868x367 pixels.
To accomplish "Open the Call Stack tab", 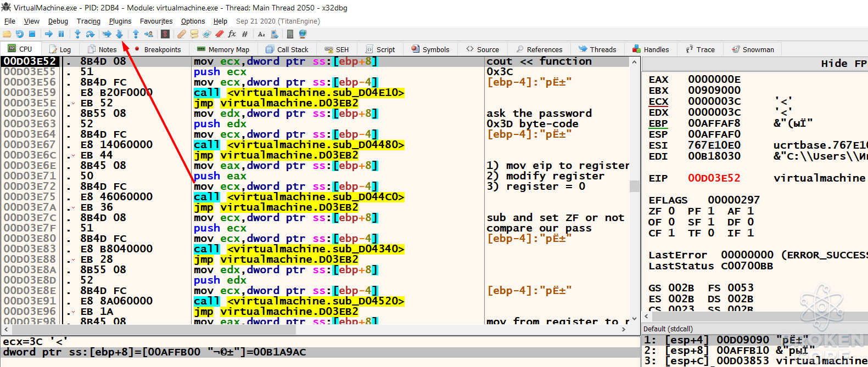I will pos(287,49).
